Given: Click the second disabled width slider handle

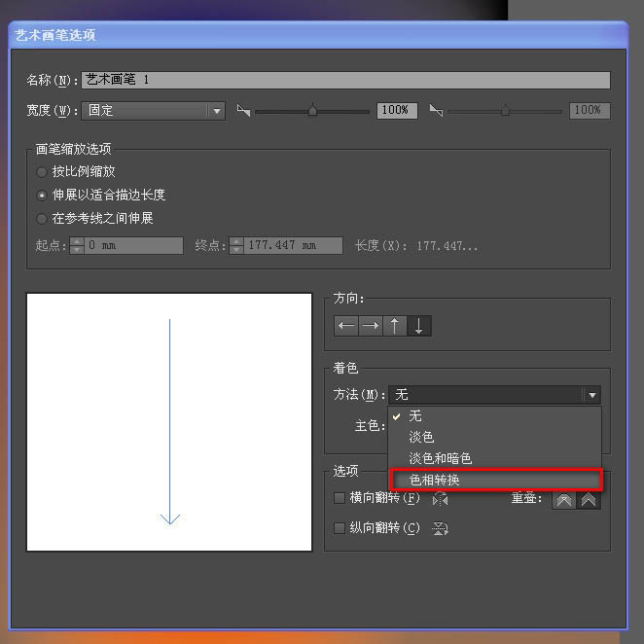Looking at the screenshot, I should (x=505, y=110).
